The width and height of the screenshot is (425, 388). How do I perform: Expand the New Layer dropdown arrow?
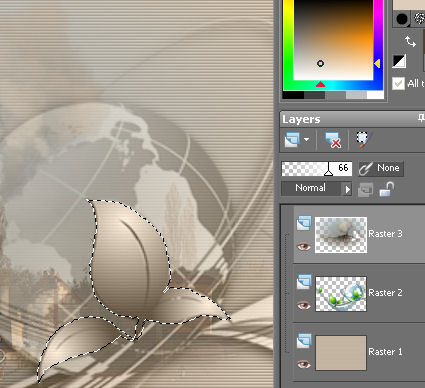point(306,140)
